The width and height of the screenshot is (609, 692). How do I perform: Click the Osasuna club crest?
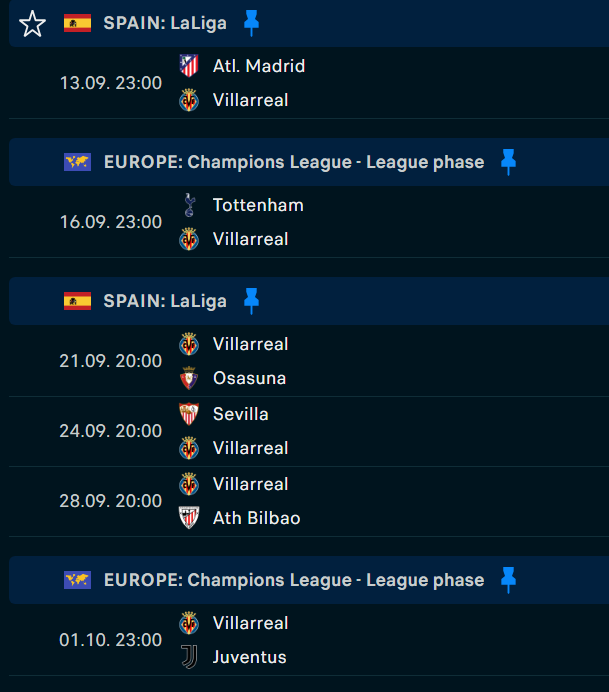click(189, 378)
